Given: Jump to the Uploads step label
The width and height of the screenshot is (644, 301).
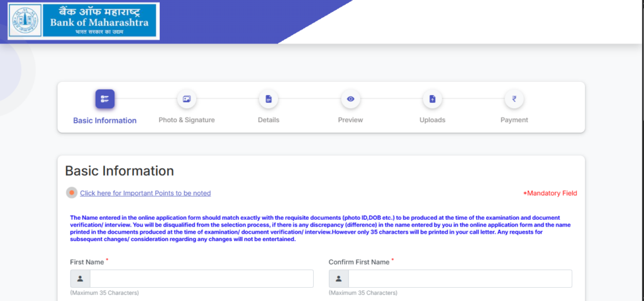Looking at the screenshot, I should (x=432, y=120).
